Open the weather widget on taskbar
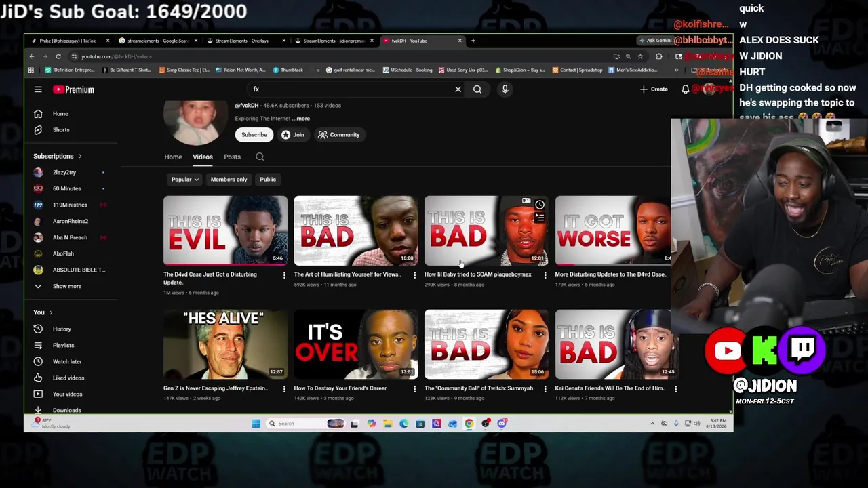The width and height of the screenshot is (868, 488). pos(52,424)
